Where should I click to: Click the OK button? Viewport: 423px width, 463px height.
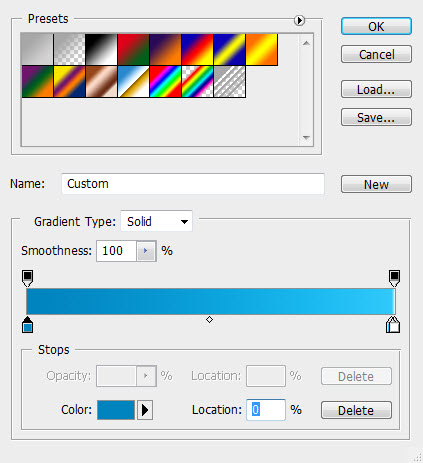376,26
